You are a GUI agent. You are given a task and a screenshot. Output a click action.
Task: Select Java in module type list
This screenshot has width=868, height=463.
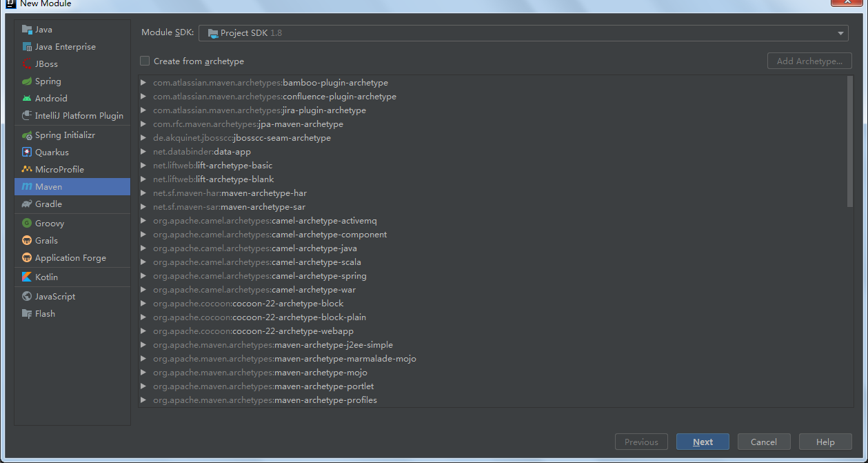click(72, 30)
